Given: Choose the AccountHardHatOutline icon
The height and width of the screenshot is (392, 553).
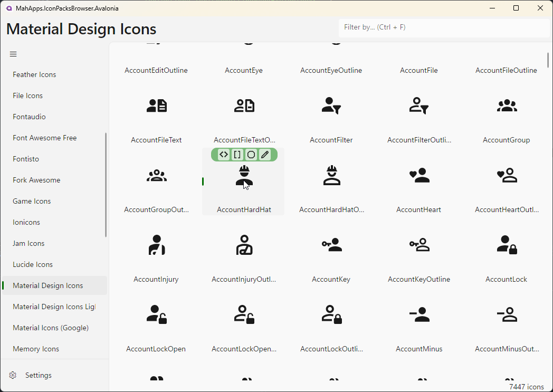Looking at the screenshot, I should (331, 176).
